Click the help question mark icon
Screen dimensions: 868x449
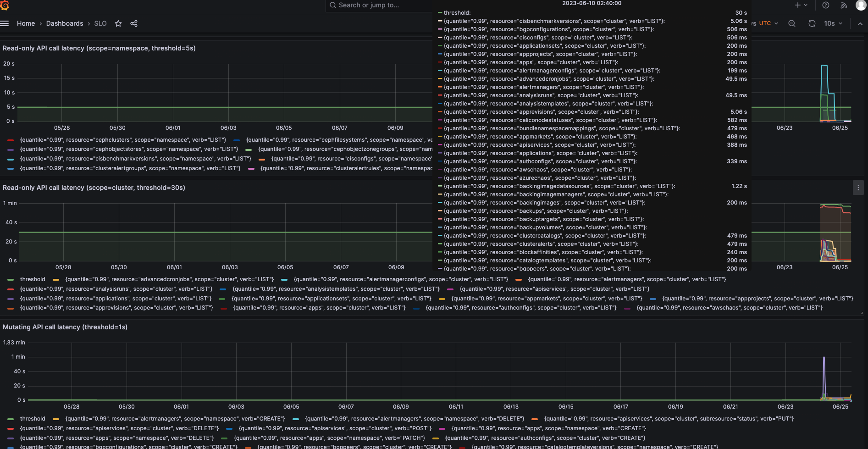pyautogui.click(x=826, y=5)
